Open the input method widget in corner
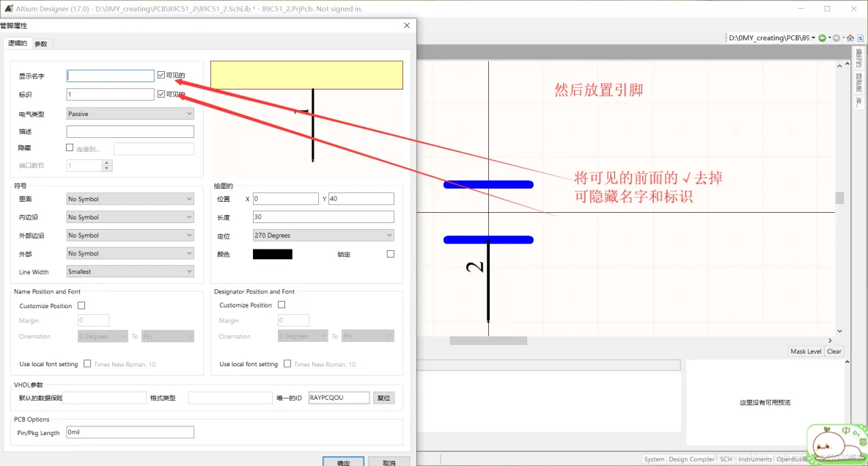This screenshot has width=868, height=466. click(837, 444)
